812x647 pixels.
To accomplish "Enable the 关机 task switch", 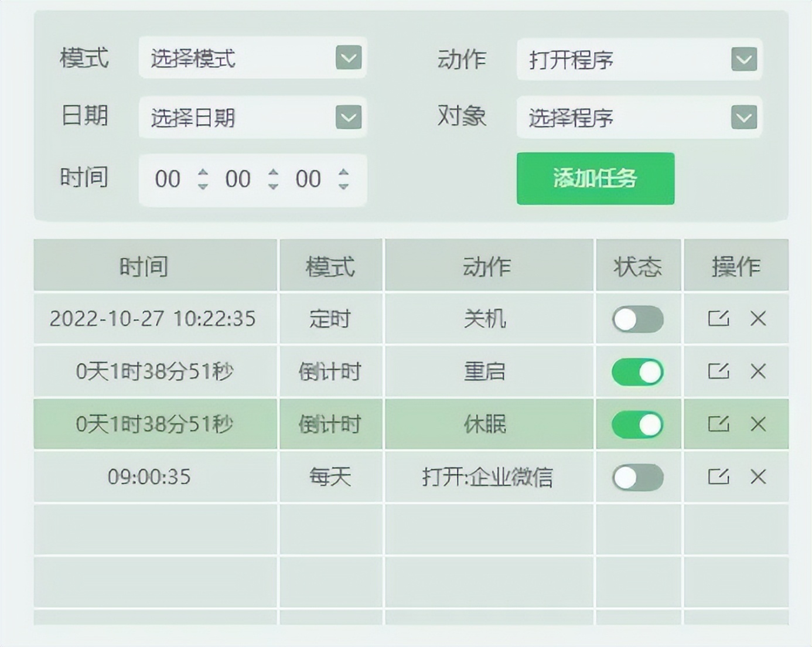I will point(638,319).
